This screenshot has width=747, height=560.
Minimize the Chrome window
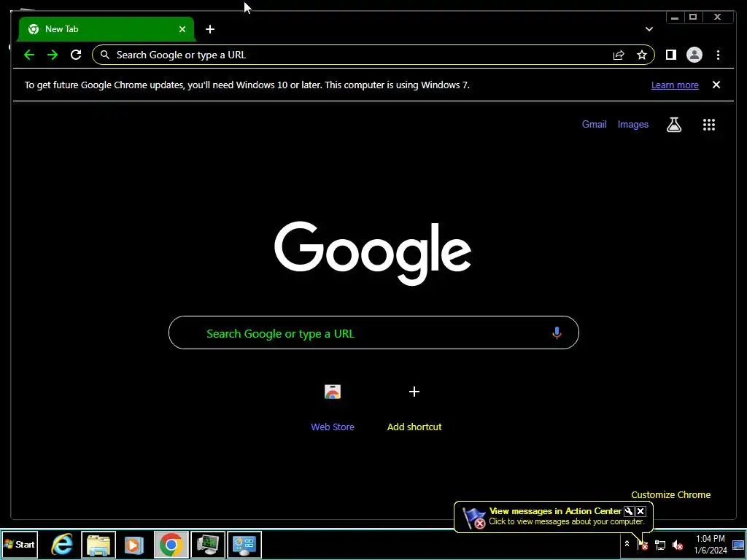pos(675,17)
